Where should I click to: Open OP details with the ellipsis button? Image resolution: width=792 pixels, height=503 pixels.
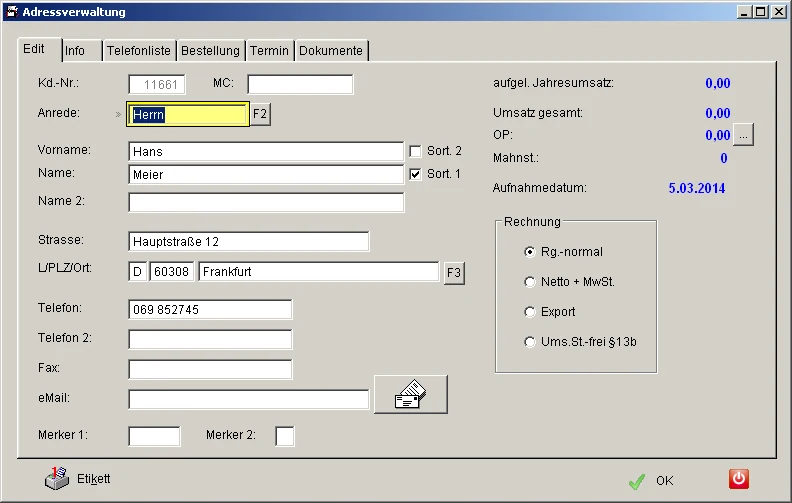(743, 135)
